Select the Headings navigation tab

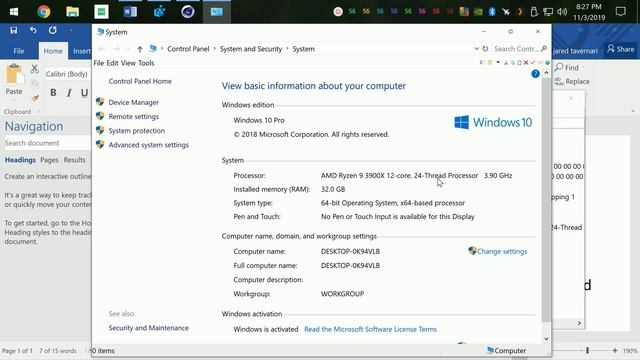20,160
